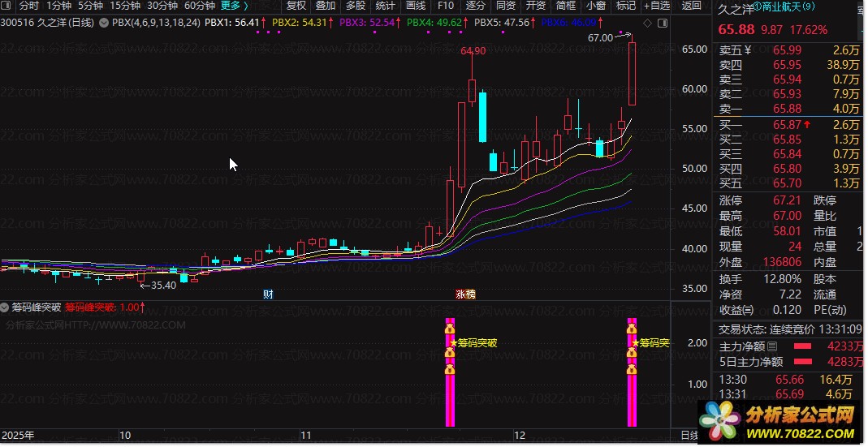Open the PBX indicator settings circle arrow

tap(103, 24)
